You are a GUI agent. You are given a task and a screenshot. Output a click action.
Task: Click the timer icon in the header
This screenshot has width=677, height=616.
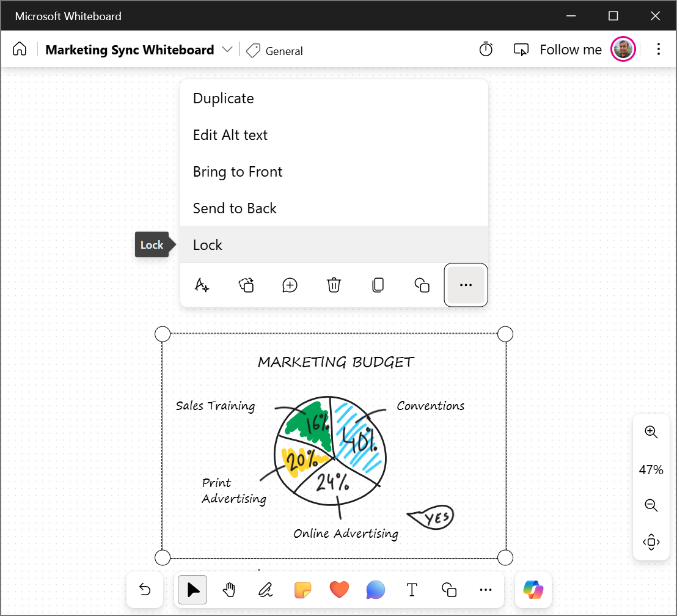(486, 49)
